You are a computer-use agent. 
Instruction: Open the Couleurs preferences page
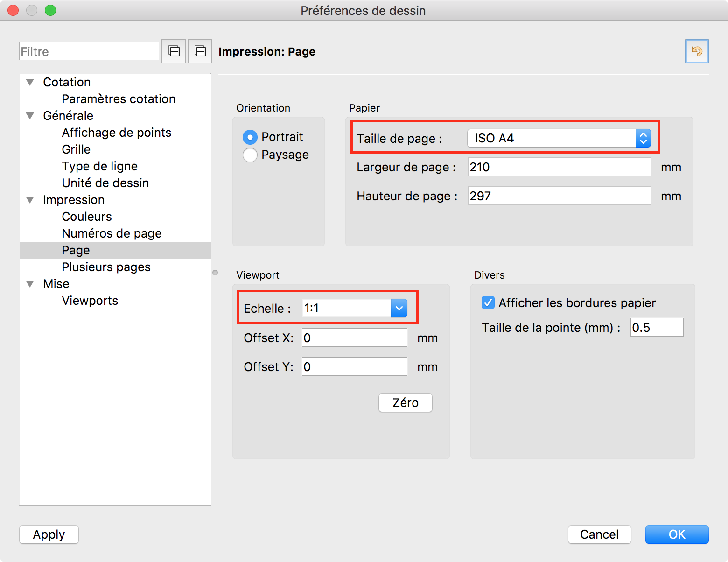[x=87, y=217]
